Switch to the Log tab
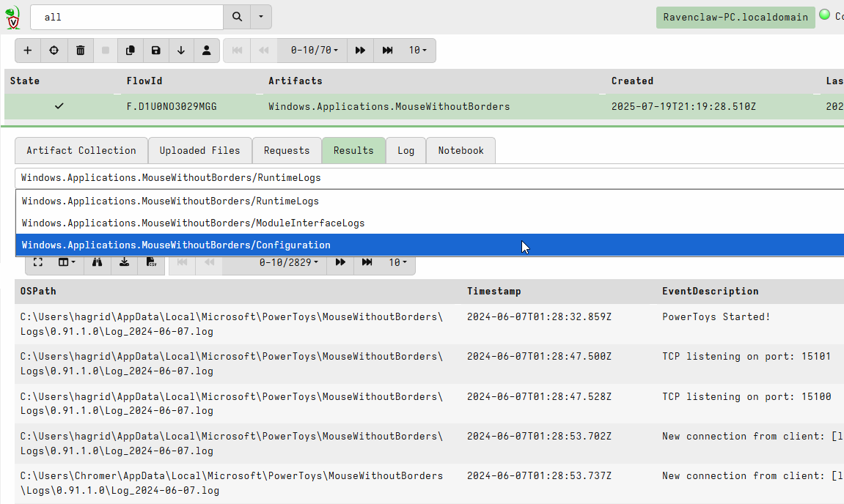The image size is (844, 504). [406, 151]
